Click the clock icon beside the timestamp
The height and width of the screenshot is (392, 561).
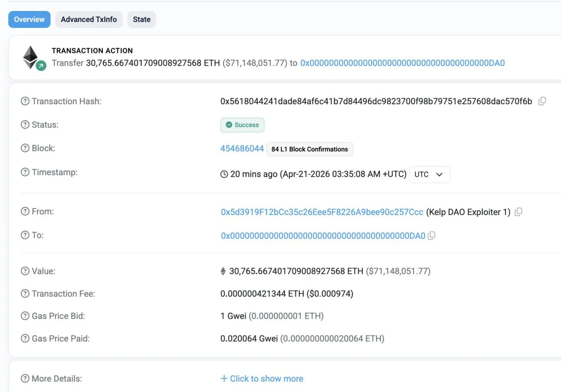[224, 174]
